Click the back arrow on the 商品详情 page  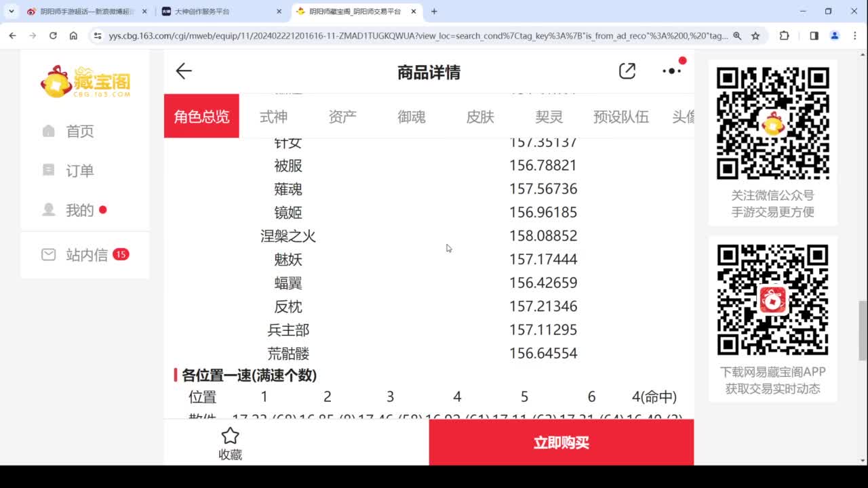tap(183, 71)
